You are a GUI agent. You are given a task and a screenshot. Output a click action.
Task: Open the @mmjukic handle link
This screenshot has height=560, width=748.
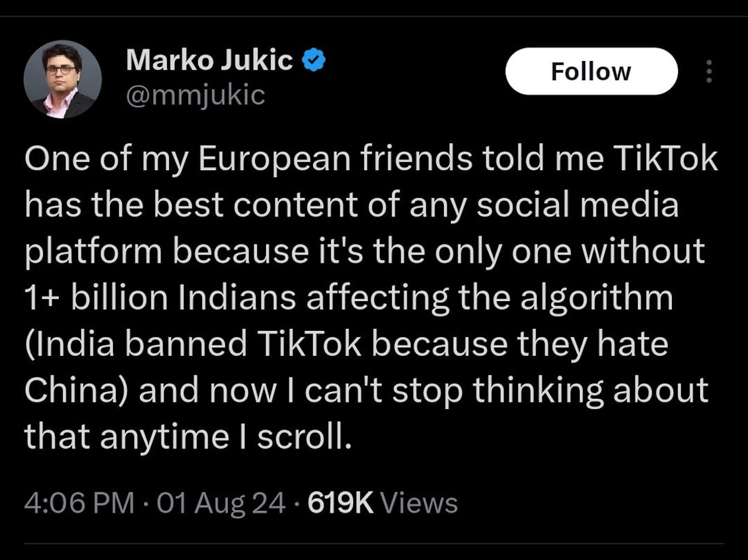[x=195, y=95]
